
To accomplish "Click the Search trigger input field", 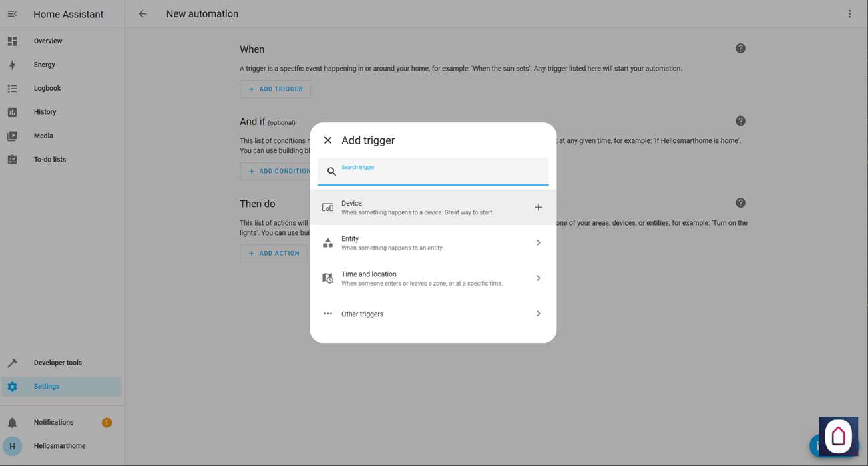I will pyautogui.click(x=441, y=172).
